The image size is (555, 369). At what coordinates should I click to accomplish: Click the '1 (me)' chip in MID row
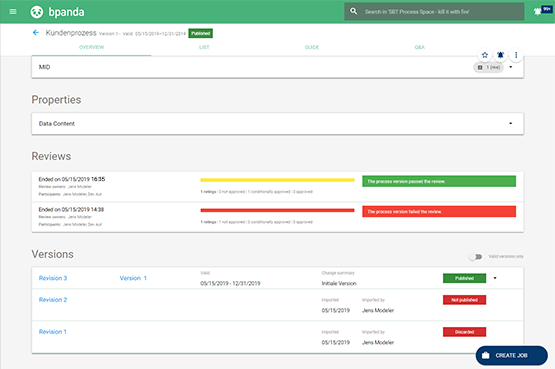(488, 67)
